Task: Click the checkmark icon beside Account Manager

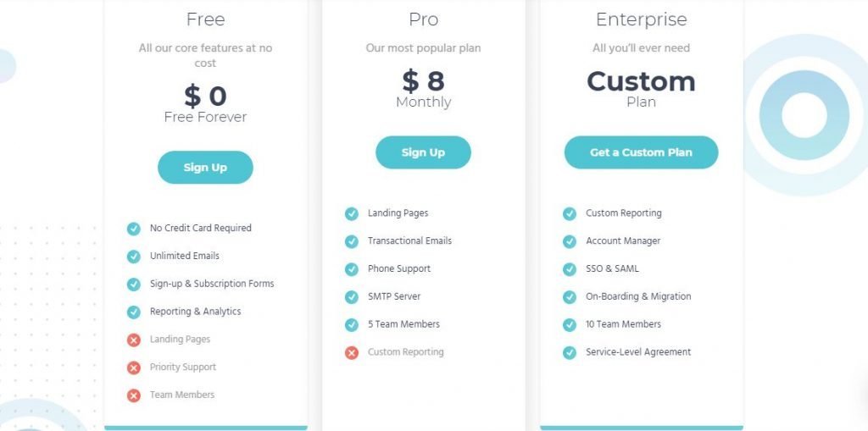Action: [570, 241]
